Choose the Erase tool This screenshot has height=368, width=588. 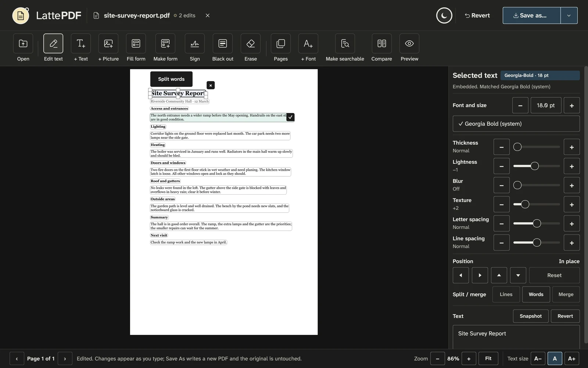coord(251,48)
